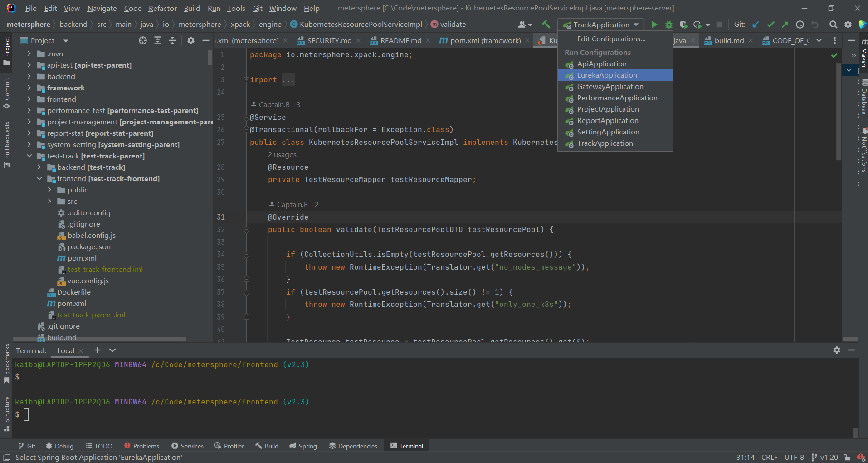Open the Navigate menu
Image resolution: width=868 pixels, height=463 pixels.
coord(102,8)
